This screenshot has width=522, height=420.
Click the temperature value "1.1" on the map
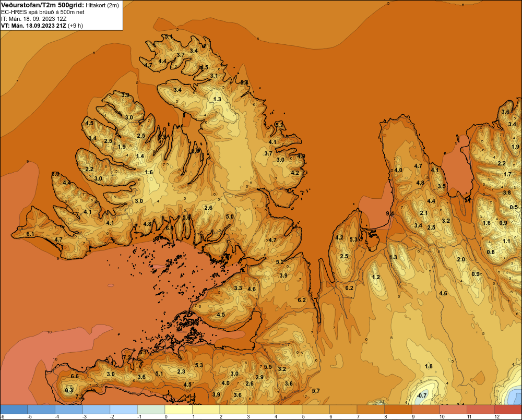coord(506,241)
